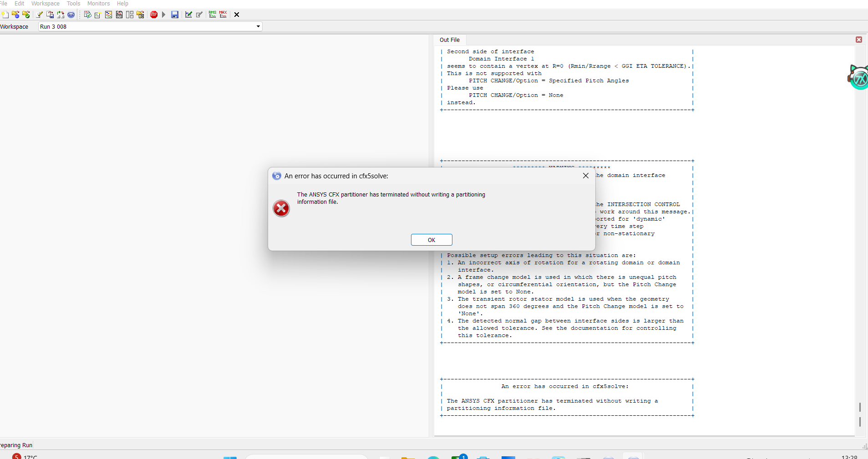Click '3. The transient rotor stator model' line

(558, 299)
